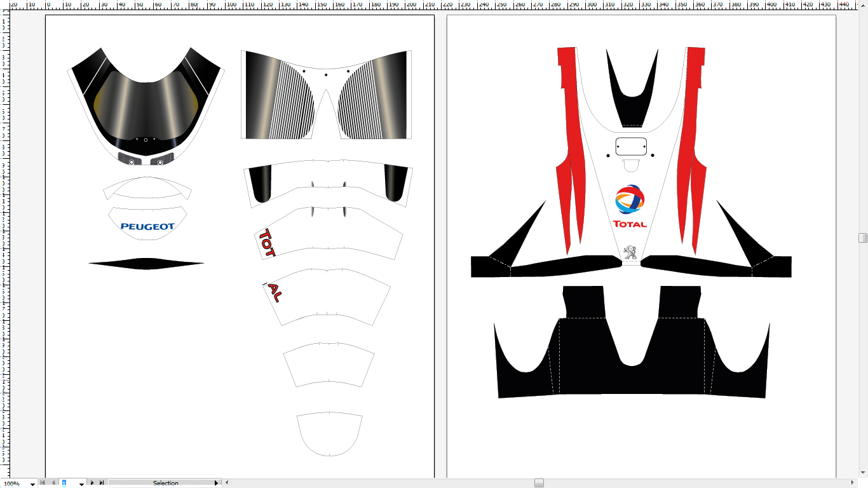Open the artboard number dropdown
This screenshot has width=868, height=488.
[x=81, y=484]
